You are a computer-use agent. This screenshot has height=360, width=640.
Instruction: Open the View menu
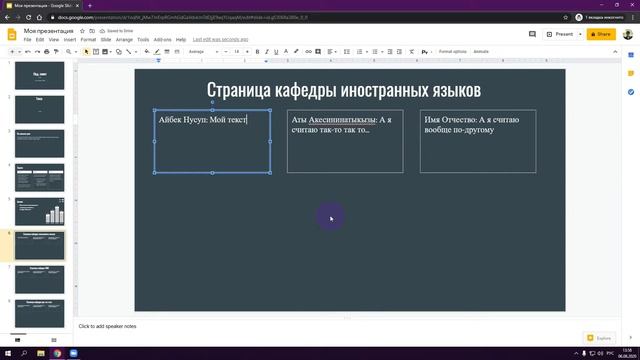(54, 40)
